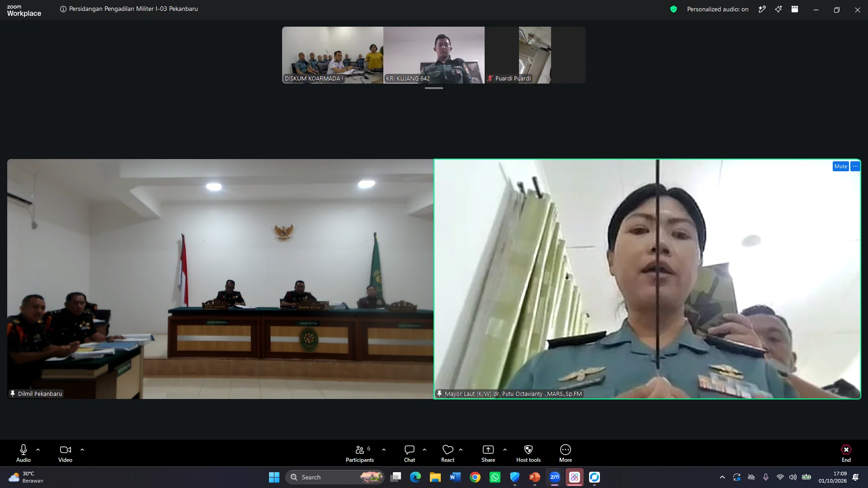Open WhatsApp from the taskbar
The width and height of the screenshot is (868, 488).
[x=495, y=477]
